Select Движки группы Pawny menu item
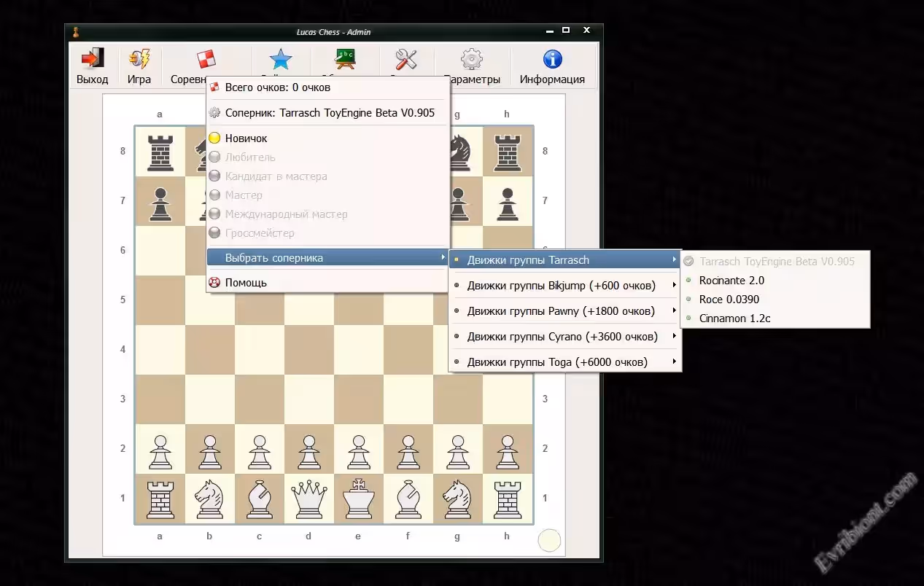Screen dimensions: 924x586 pyautogui.click(x=561, y=311)
